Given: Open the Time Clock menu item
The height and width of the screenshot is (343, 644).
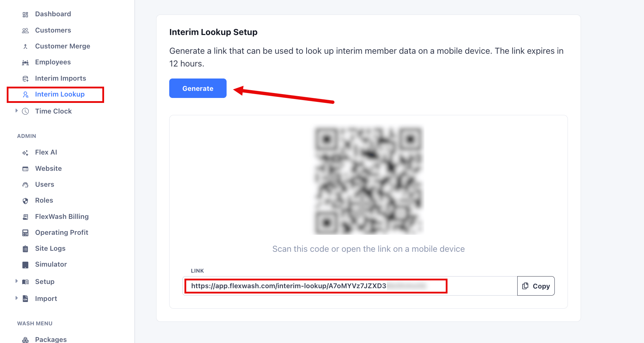Looking at the screenshot, I should 53,111.
